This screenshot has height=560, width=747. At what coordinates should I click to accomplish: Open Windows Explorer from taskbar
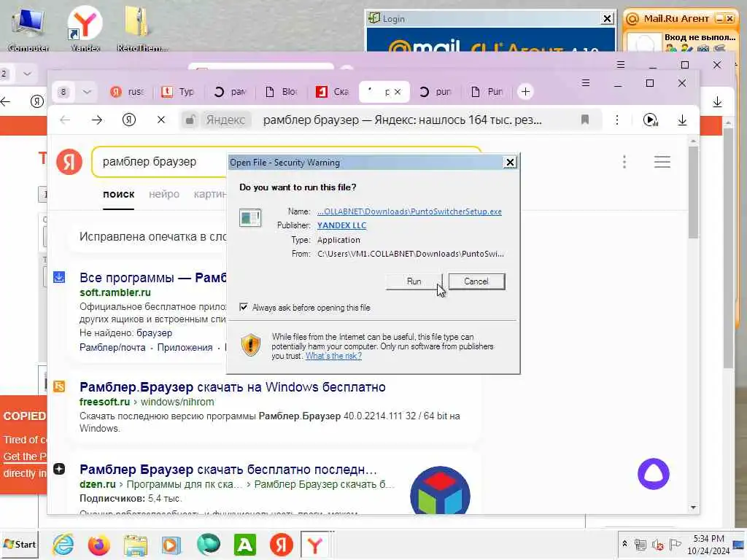pyautogui.click(x=135, y=544)
